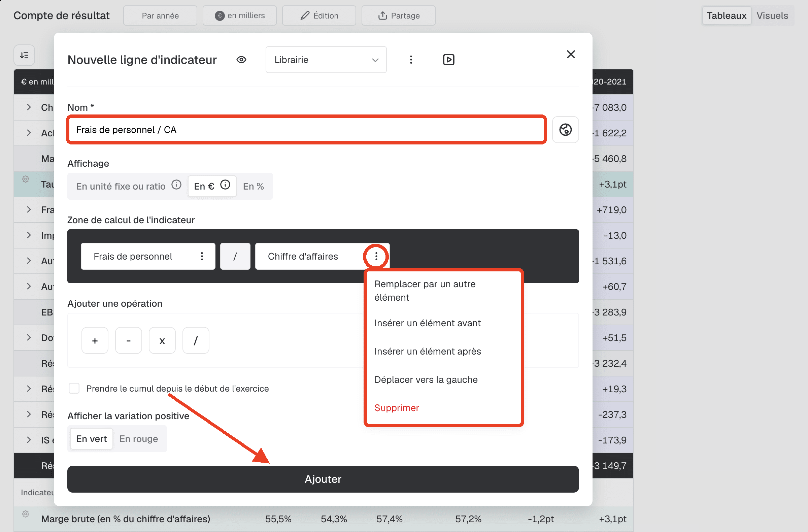Switch to the Tableaux tab

[x=727, y=15]
